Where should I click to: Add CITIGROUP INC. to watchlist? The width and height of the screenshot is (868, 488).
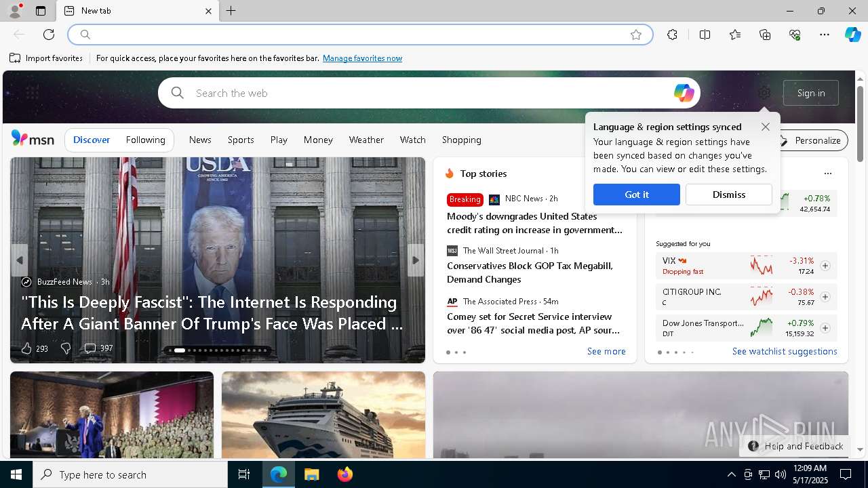(825, 297)
